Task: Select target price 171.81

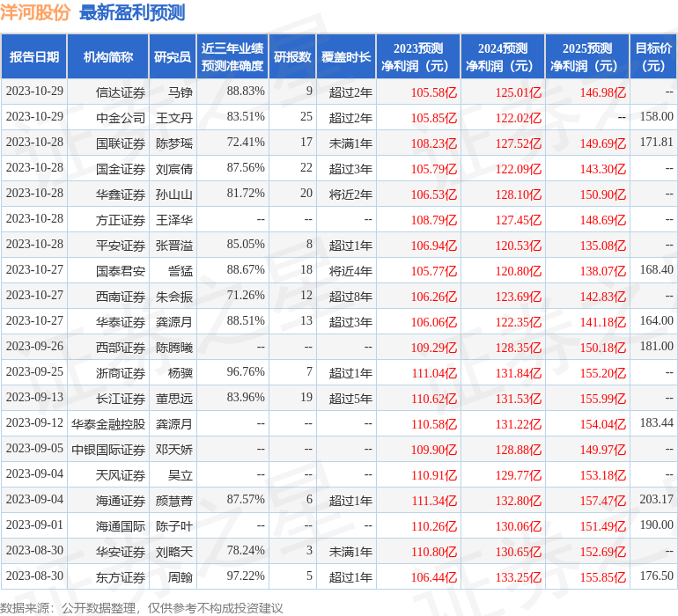Action: [x=656, y=142]
